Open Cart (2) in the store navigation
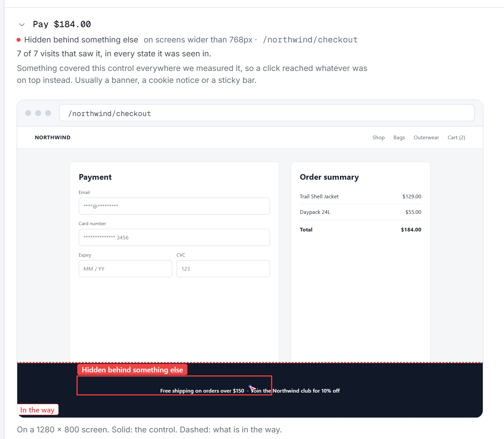The width and height of the screenshot is (504, 439). 457,138
